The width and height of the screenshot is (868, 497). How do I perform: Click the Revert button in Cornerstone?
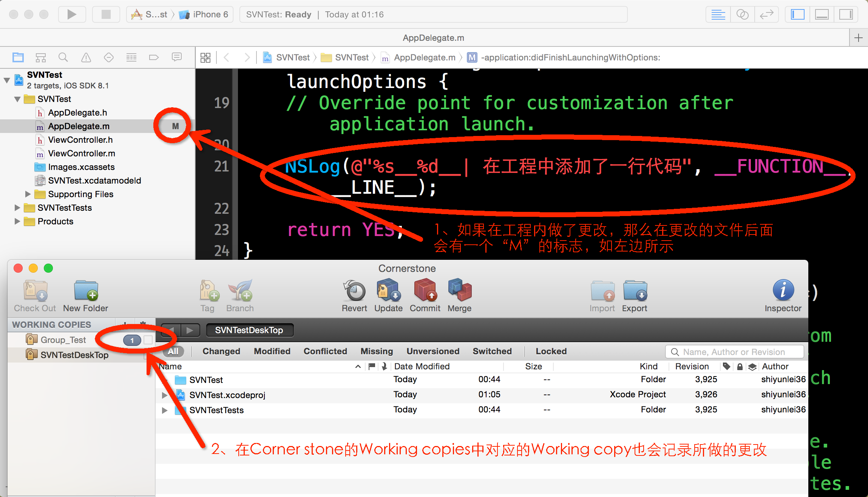tap(354, 296)
